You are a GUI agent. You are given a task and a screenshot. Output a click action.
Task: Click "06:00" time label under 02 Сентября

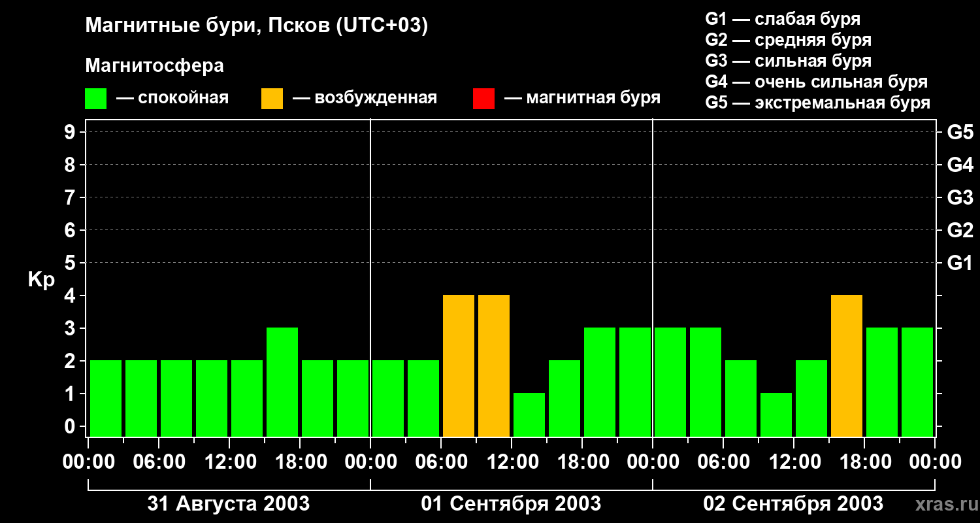tap(723, 462)
